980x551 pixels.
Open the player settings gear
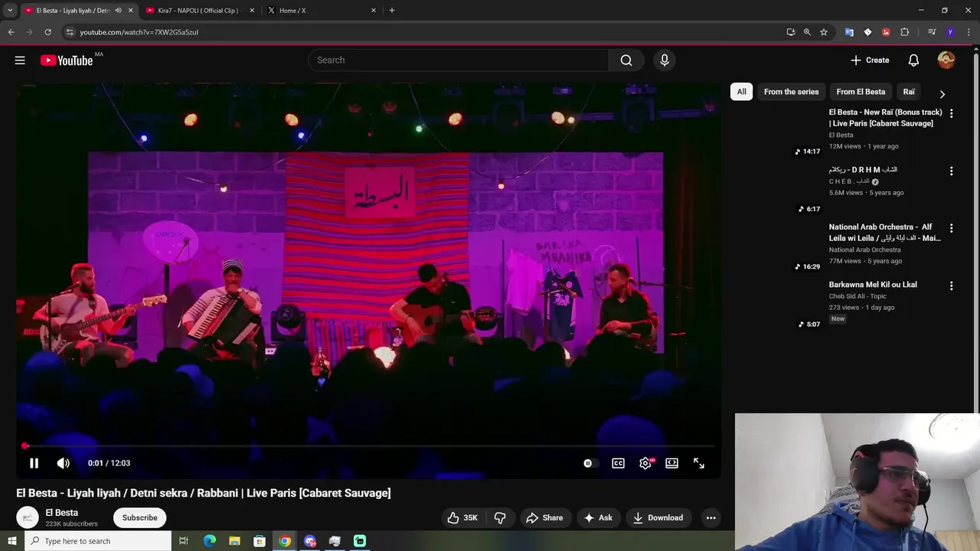point(645,463)
